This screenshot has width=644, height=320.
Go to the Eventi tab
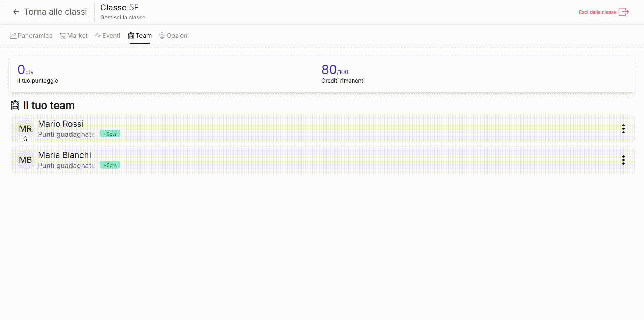(x=111, y=36)
